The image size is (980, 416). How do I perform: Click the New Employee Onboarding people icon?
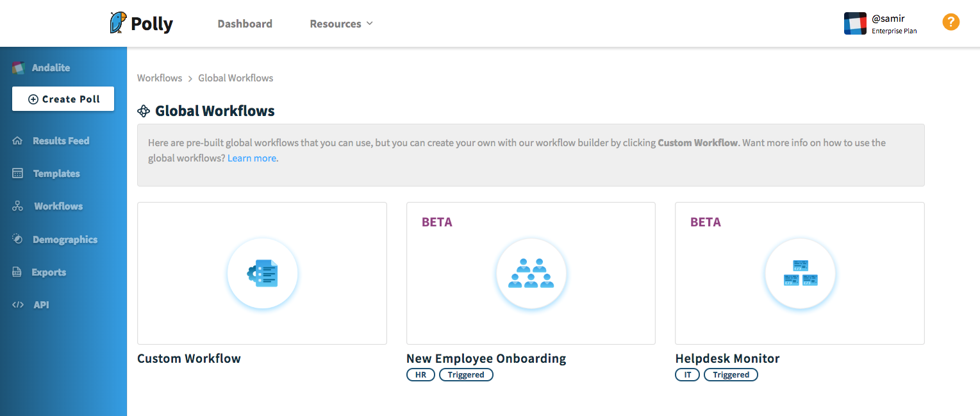[531, 274]
